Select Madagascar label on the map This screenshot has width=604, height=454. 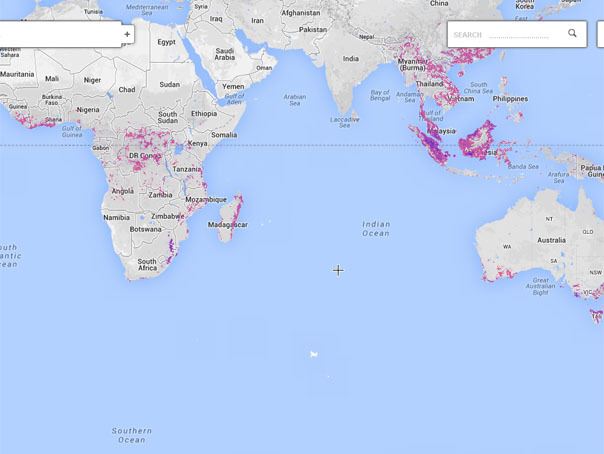[x=227, y=225]
